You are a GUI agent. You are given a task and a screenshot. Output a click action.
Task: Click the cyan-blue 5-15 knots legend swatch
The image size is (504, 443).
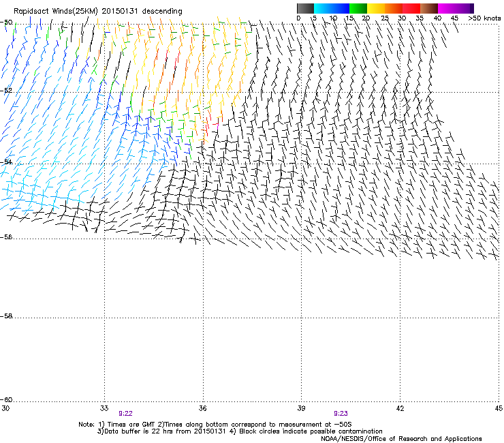point(332,8)
